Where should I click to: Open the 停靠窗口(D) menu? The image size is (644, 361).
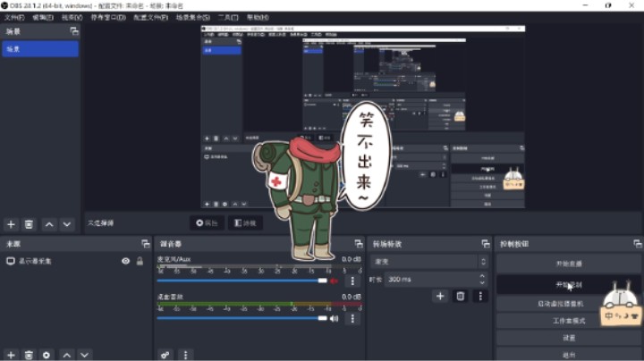pyautogui.click(x=108, y=17)
